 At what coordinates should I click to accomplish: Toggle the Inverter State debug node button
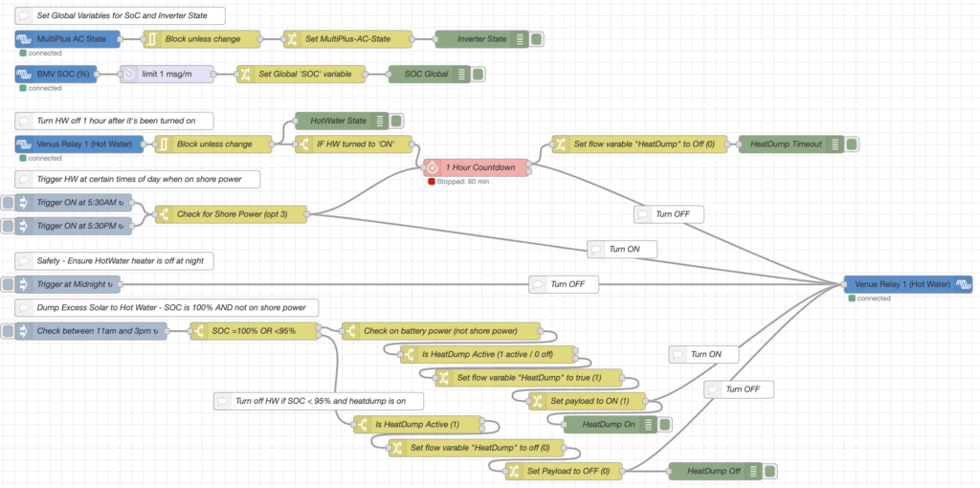point(537,38)
